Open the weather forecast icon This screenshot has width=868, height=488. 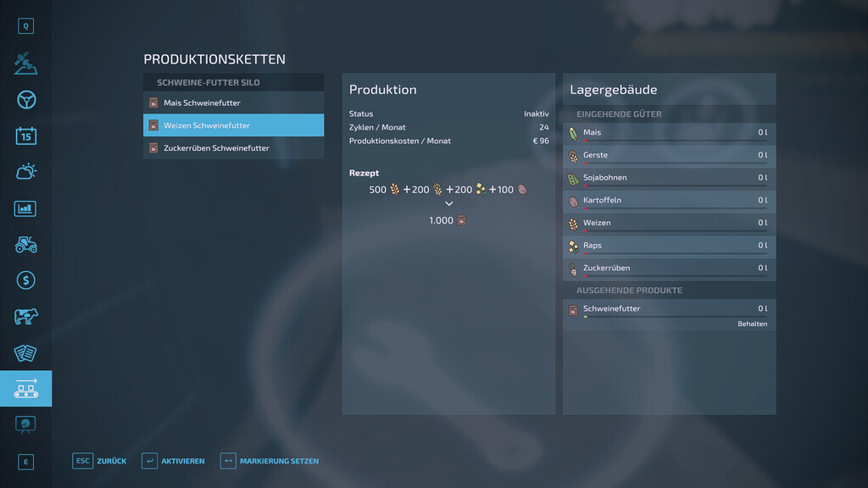point(25,171)
